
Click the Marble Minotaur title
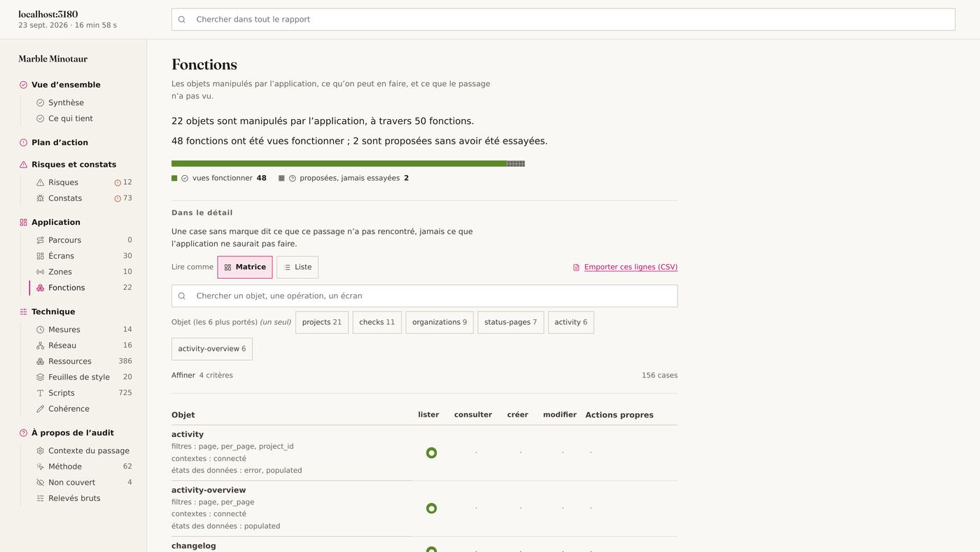[x=53, y=59]
